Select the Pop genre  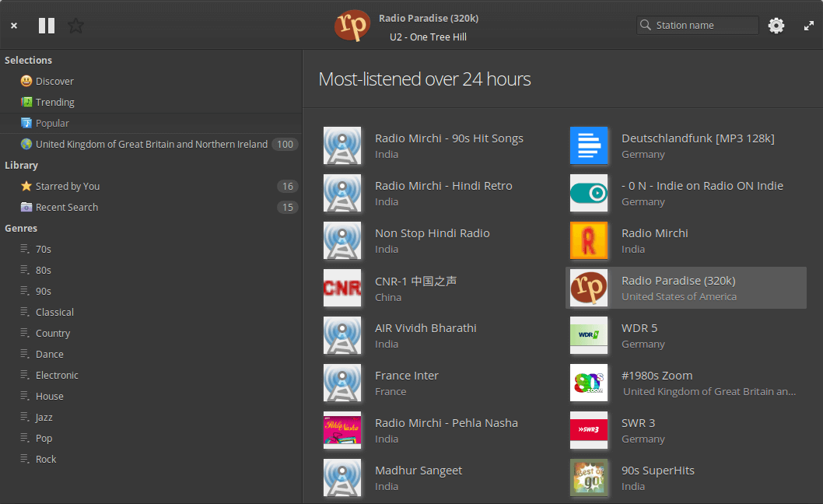click(151, 438)
